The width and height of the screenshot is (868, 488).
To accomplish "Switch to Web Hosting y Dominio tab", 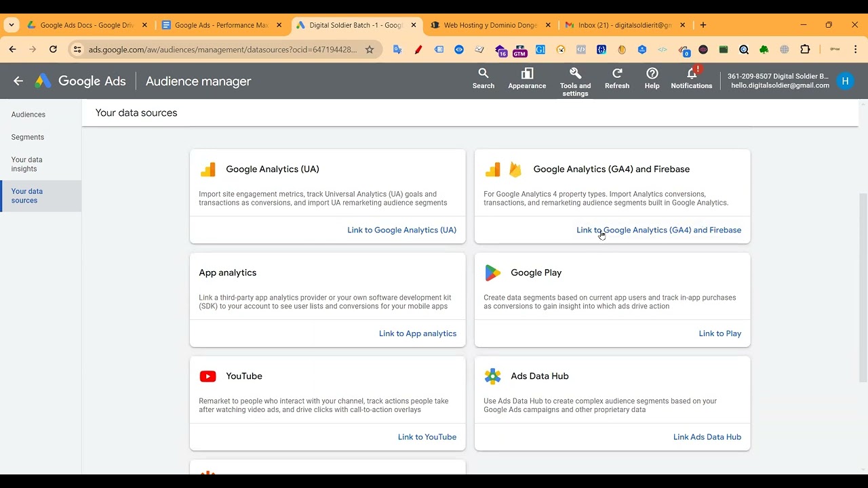I will click(490, 25).
